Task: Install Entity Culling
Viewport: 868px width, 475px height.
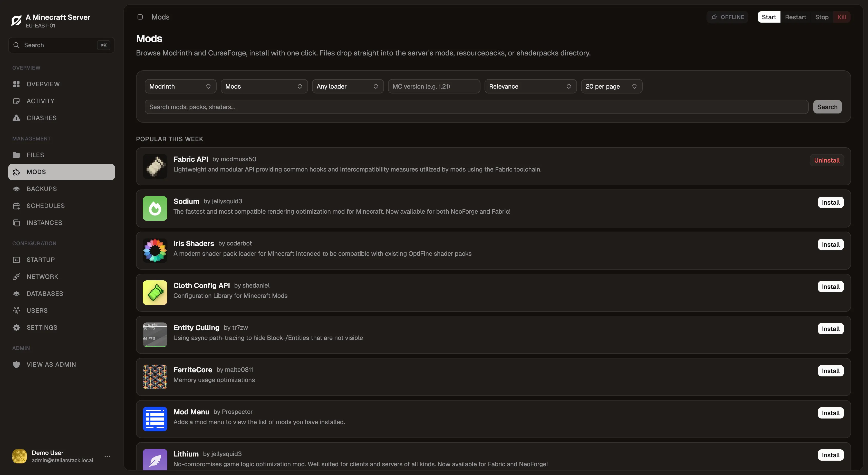Action: [831, 329]
